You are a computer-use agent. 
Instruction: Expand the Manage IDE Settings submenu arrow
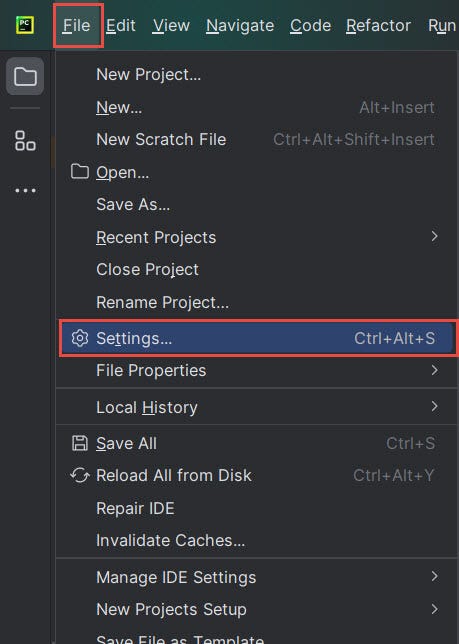[434, 577]
